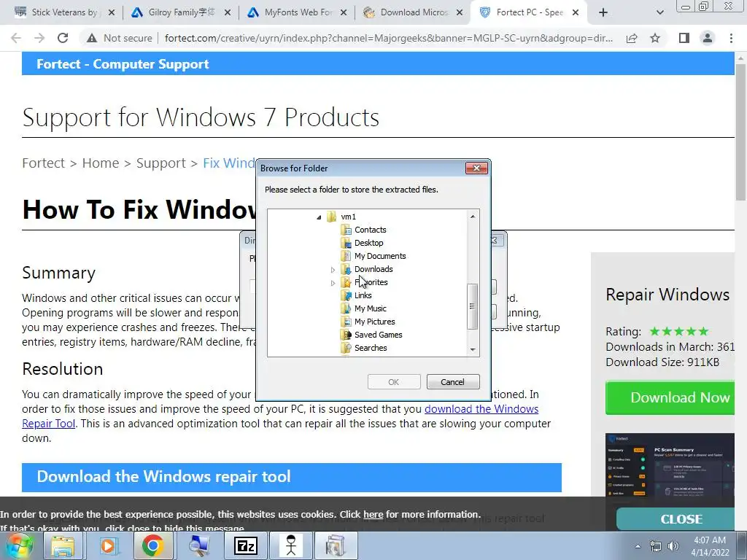Reload the current page

coord(63,38)
